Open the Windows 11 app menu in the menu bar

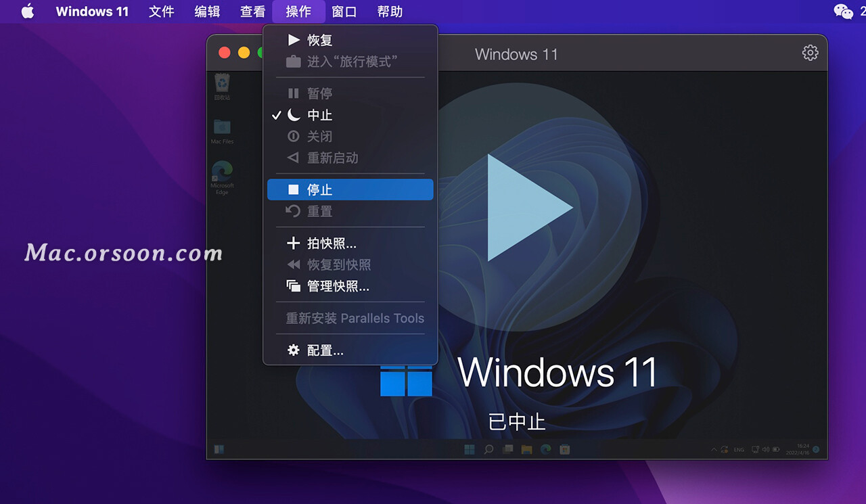coord(92,12)
